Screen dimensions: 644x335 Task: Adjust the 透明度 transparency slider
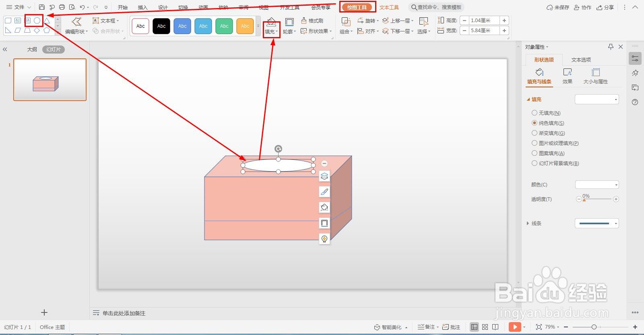pyautogui.click(x=597, y=199)
